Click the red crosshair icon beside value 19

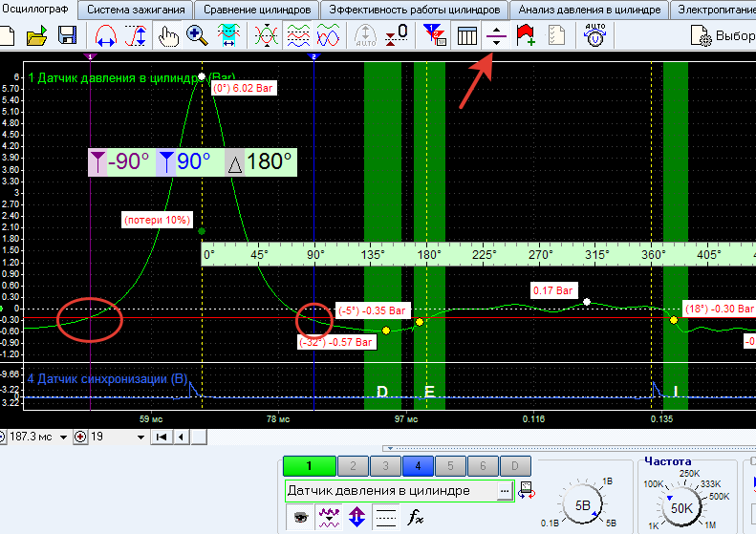click(x=80, y=437)
